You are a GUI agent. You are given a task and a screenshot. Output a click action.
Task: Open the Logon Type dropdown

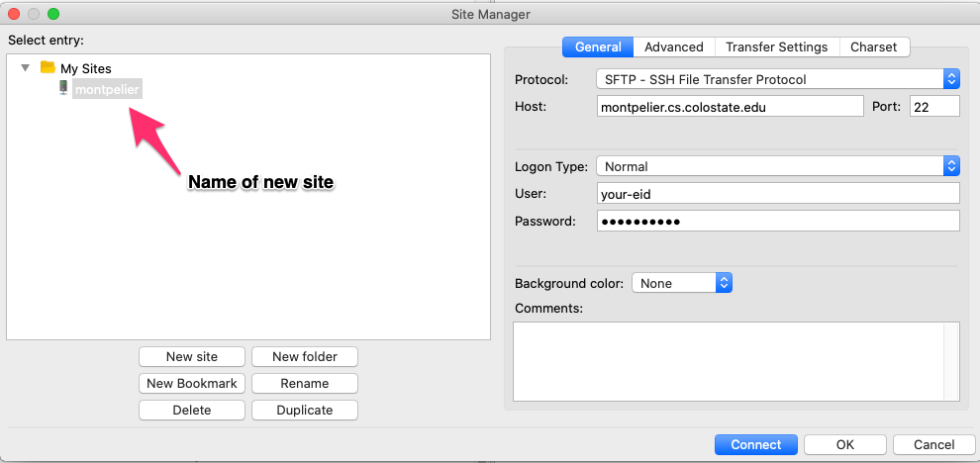click(778, 166)
